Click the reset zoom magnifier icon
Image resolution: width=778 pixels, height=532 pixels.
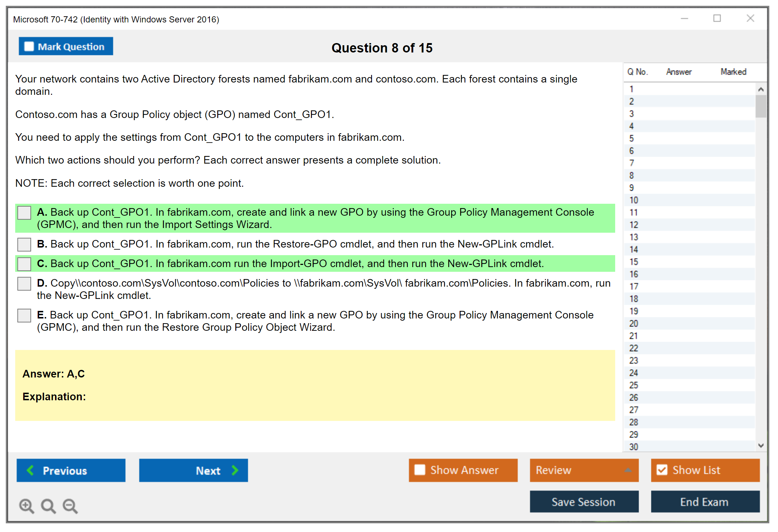(x=48, y=506)
